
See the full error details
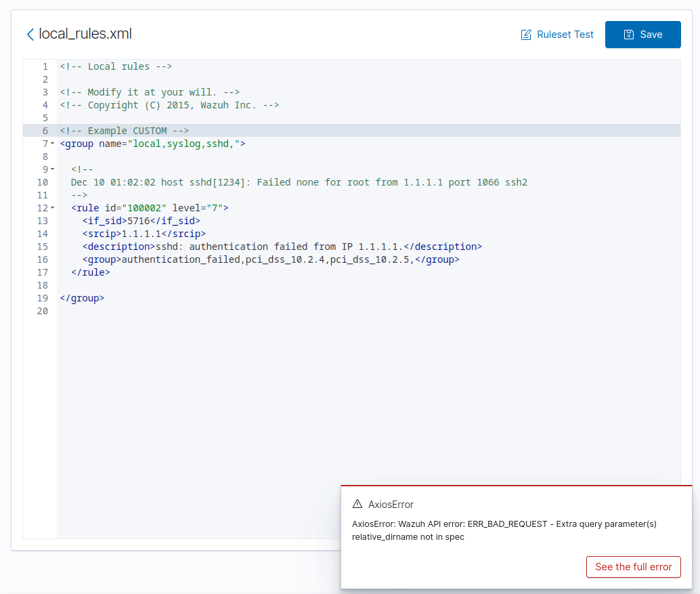633,567
